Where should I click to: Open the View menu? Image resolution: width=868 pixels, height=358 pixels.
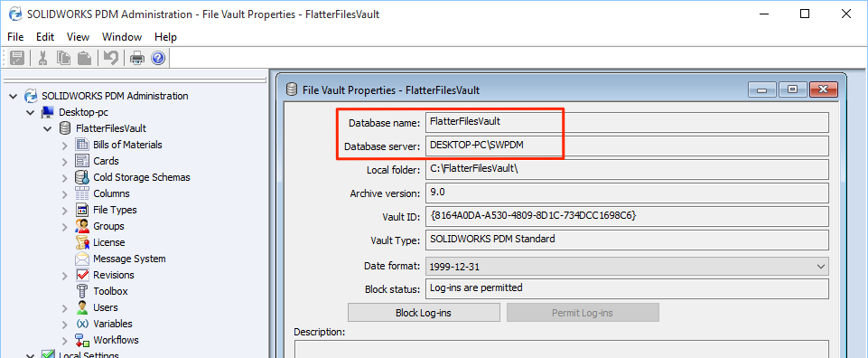pyautogui.click(x=78, y=37)
